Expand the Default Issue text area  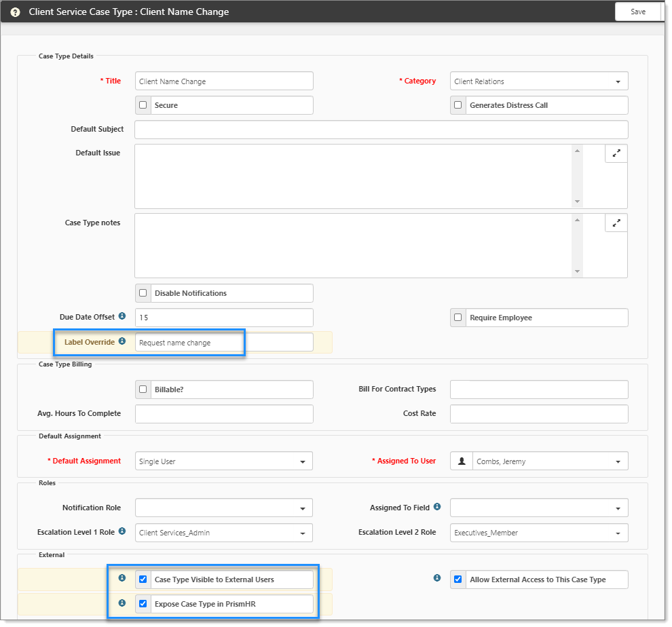[x=616, y=153]
